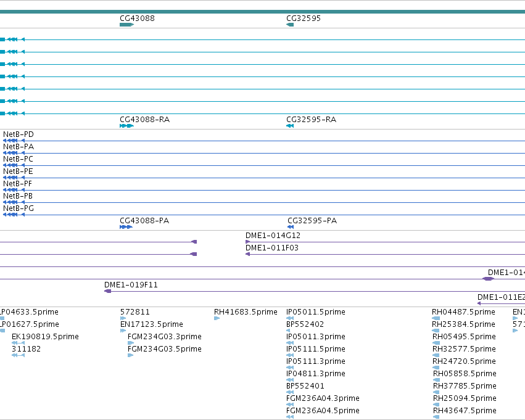Click the IP05011.3prime EST label
Viewport: 525px width, 420px height.
(x=316, y=337)
